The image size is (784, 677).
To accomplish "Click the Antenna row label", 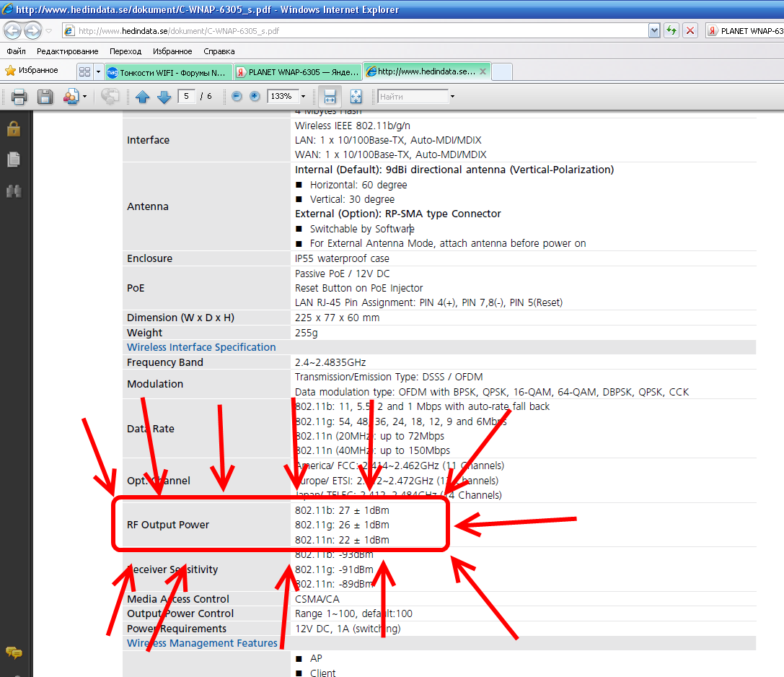I will point(148,206).
